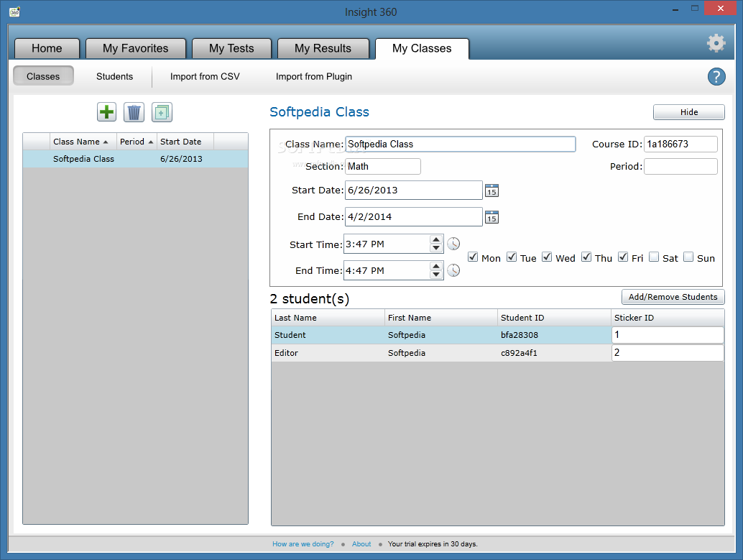This screenshot has width=743, height=560.
Task: Sort students by Last Name header
Action: 328,318
